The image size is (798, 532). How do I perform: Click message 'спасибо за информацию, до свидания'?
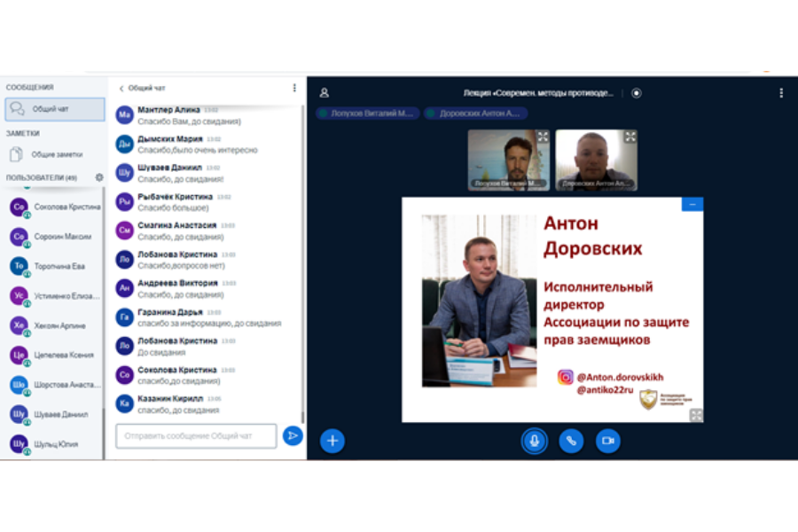tap(209, 324)
